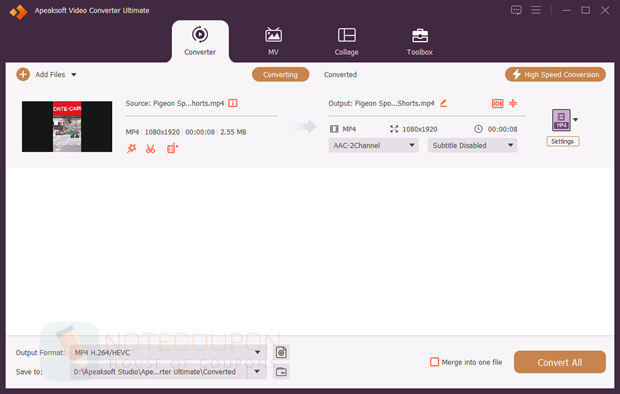This screenshot has width=620, height=394.
Task: Click the MP4 output format icon
Action: pos(561,120)
